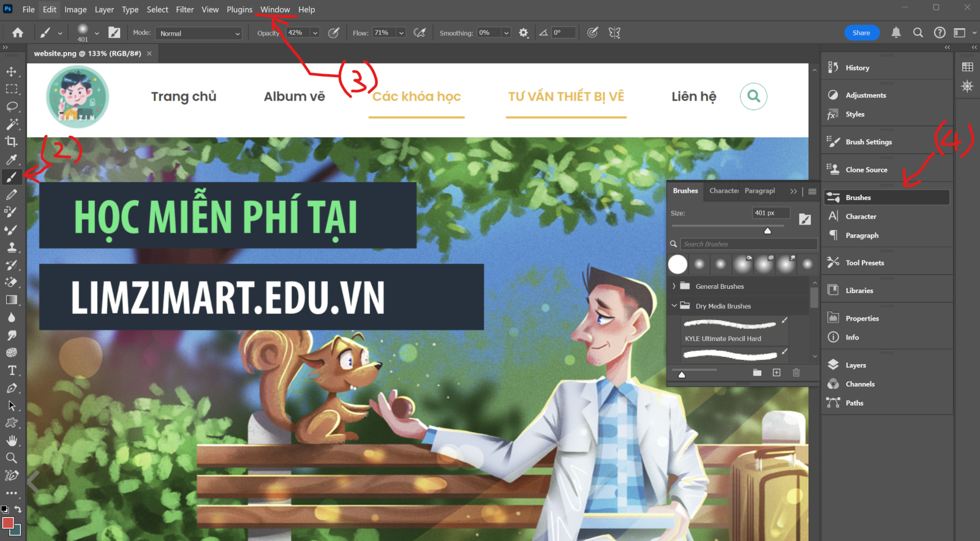Viewport: 980px width, 541px height.
Task: Create a new brush in Brushes panel
Action: coord(777,373)
